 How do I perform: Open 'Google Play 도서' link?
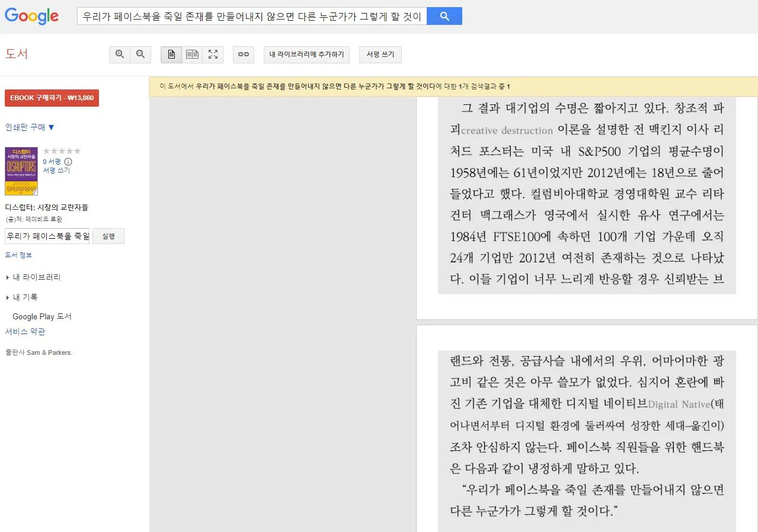point(42,317)
